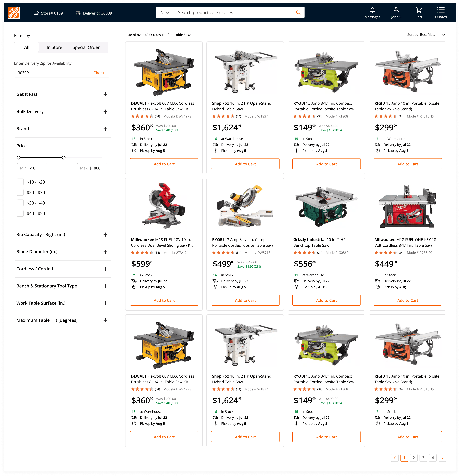Open the shopping Cart icon
The image size is (460, 476).
tap(419, 10)
